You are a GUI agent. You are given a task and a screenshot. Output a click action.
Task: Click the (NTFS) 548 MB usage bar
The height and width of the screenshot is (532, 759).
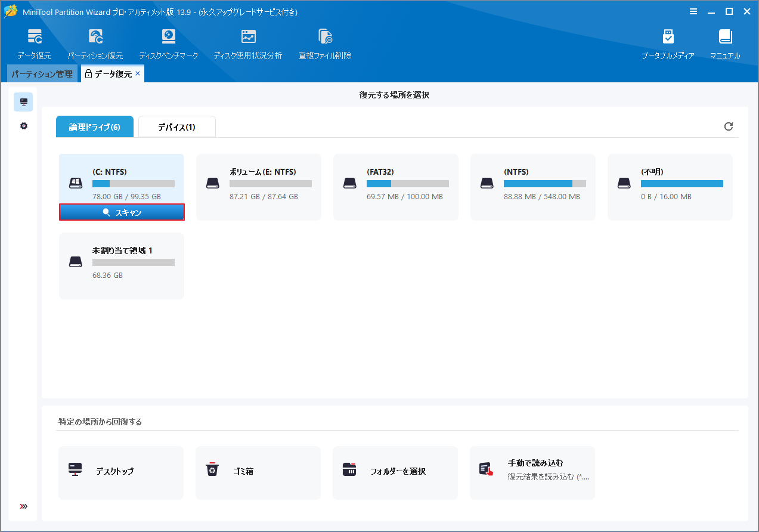pyautogui.click(x=545, y=184)
